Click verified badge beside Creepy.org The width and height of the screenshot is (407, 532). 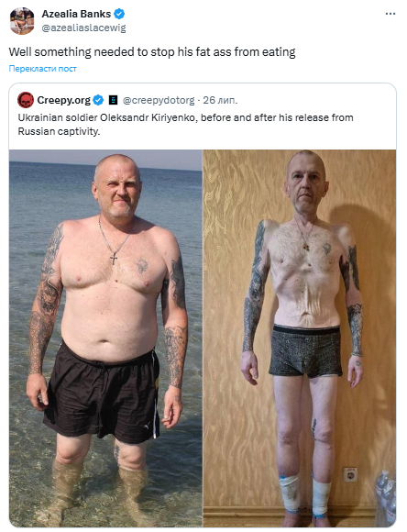pyautogui.click(x=98, y=100)
